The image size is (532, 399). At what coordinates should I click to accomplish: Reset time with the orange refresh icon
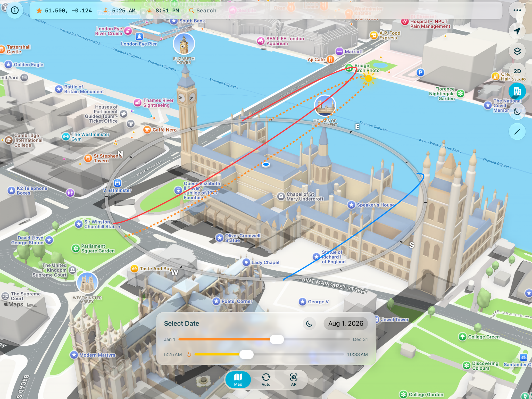click(189, 354)
